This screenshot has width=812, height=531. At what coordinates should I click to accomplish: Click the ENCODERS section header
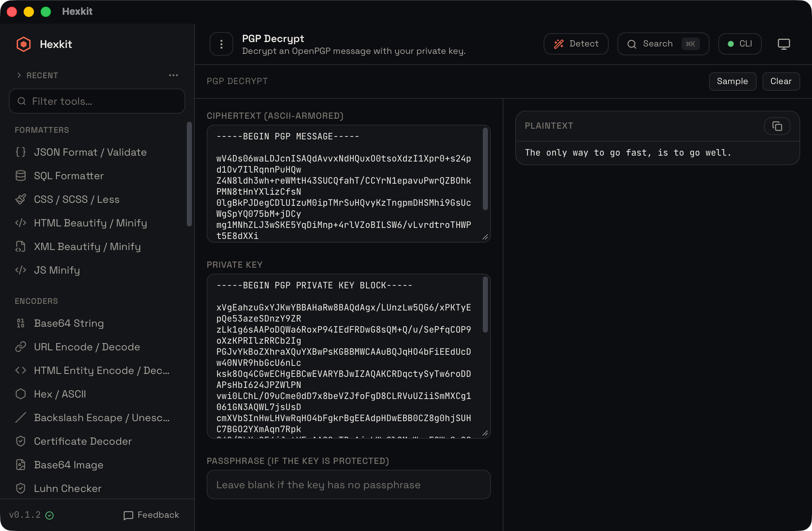click(x=36, y=301)
